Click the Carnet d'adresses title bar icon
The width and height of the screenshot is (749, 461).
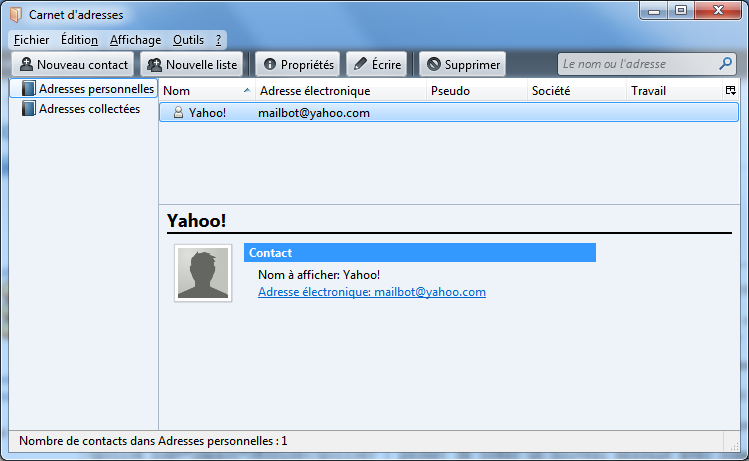click(x=16, y=15)
